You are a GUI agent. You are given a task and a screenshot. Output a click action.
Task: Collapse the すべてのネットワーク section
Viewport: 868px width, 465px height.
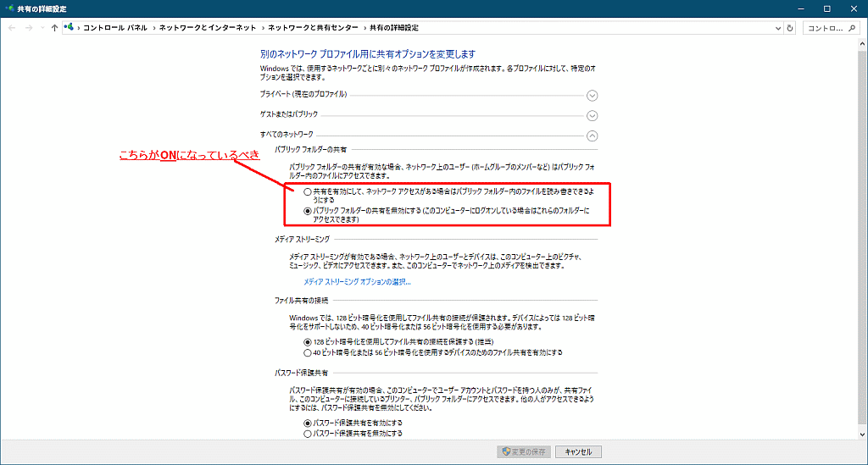[592, 136]
